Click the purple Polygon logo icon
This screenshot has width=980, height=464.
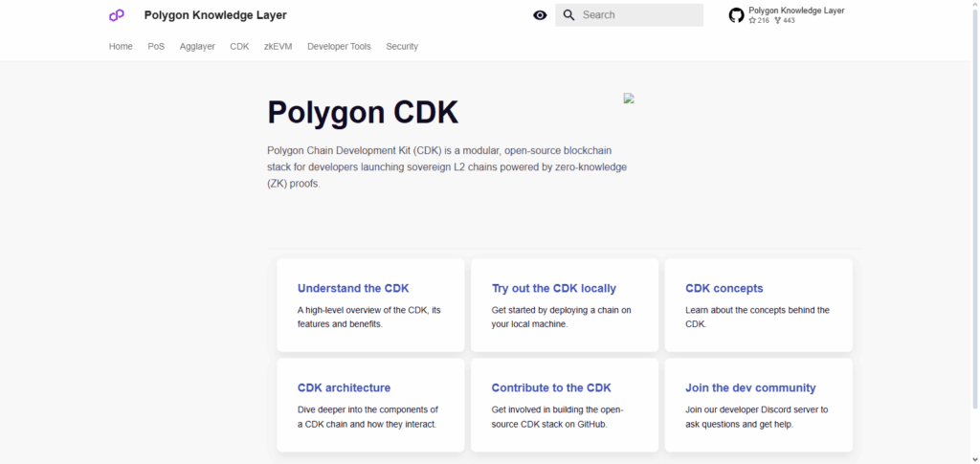click(116, 15)
